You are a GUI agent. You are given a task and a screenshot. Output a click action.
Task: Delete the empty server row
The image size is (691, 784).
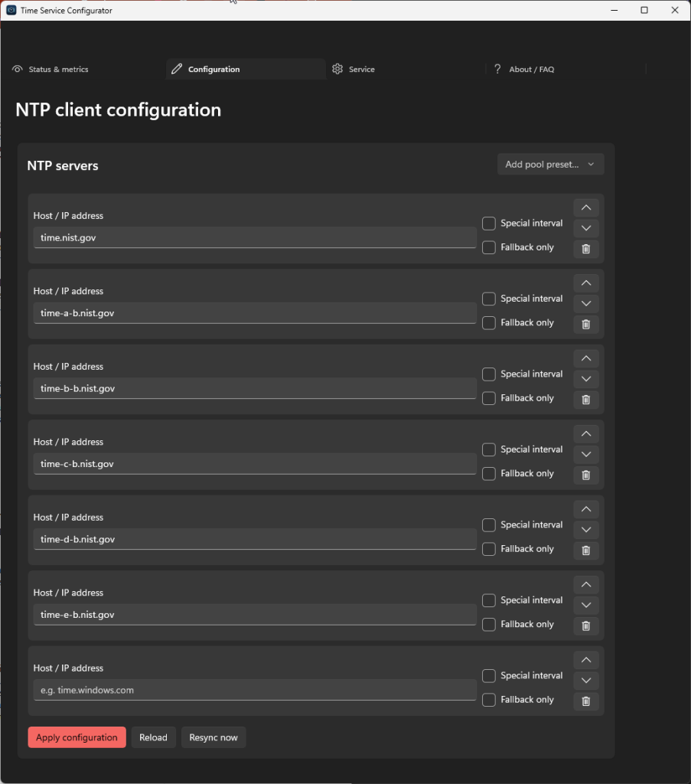[586, 701]
